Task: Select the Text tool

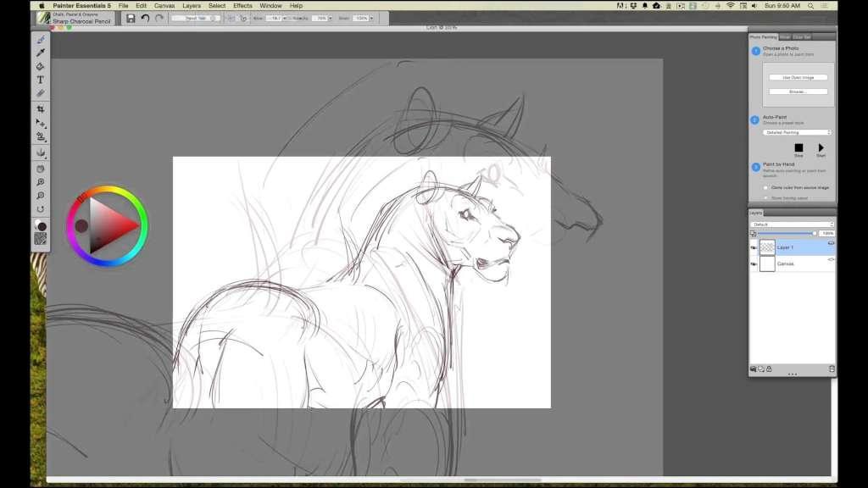Action: [x=40, y=80]
